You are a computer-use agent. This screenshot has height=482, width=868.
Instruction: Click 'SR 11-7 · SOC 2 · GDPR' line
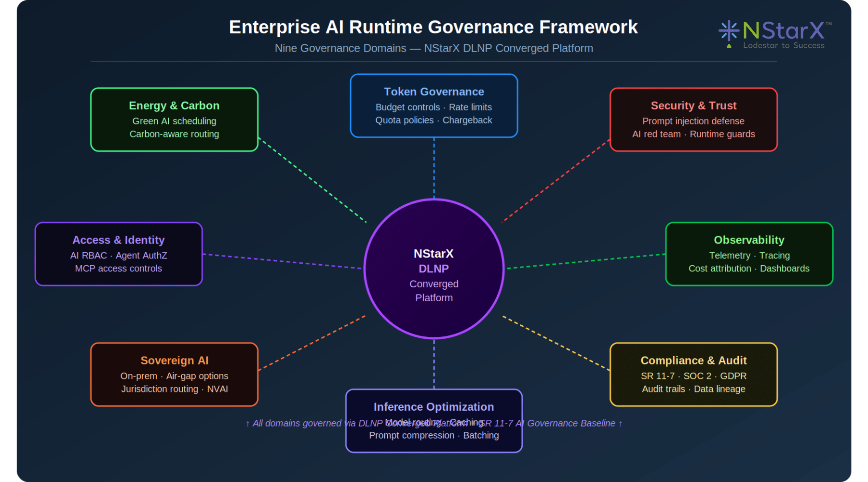(693, 376)
